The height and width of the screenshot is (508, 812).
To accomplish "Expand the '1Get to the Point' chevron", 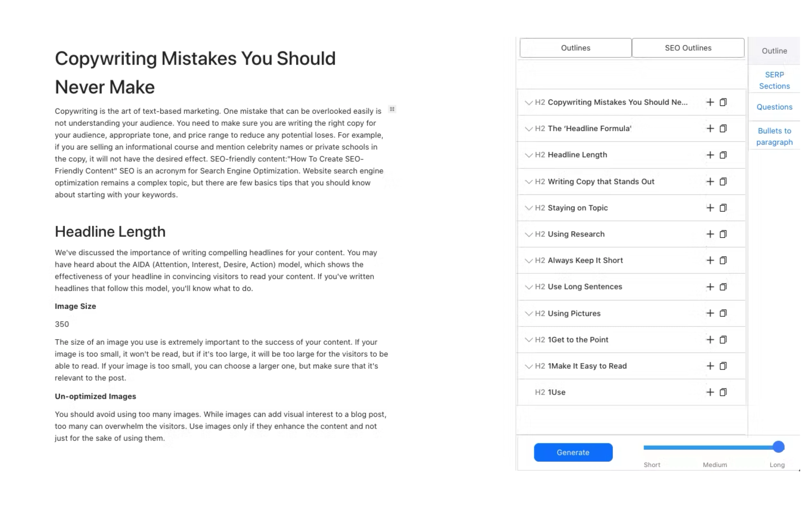I will click(x=528, y=340).
